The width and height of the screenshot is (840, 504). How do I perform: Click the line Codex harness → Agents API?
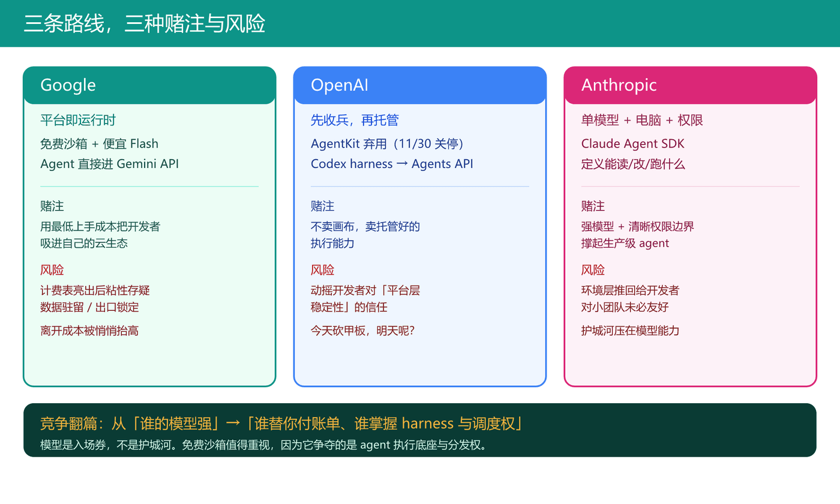click(x=392, y=164)
